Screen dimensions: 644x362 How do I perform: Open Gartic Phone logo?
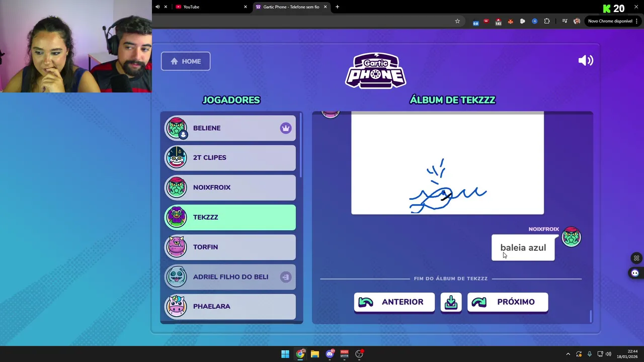coord(376,70)
